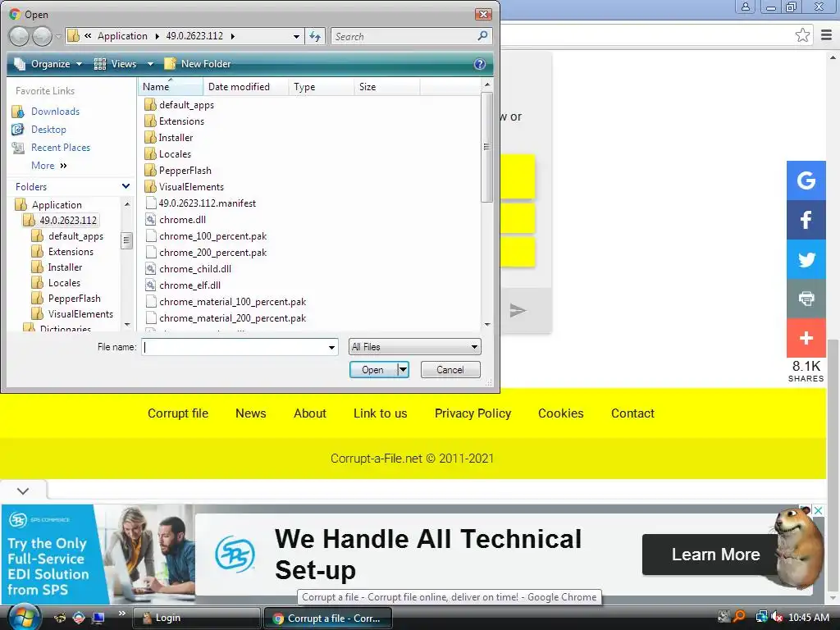Open Downloads in Favorite Links
The height and width of the screenshot is (630, 840).
[x=55, y=112]
